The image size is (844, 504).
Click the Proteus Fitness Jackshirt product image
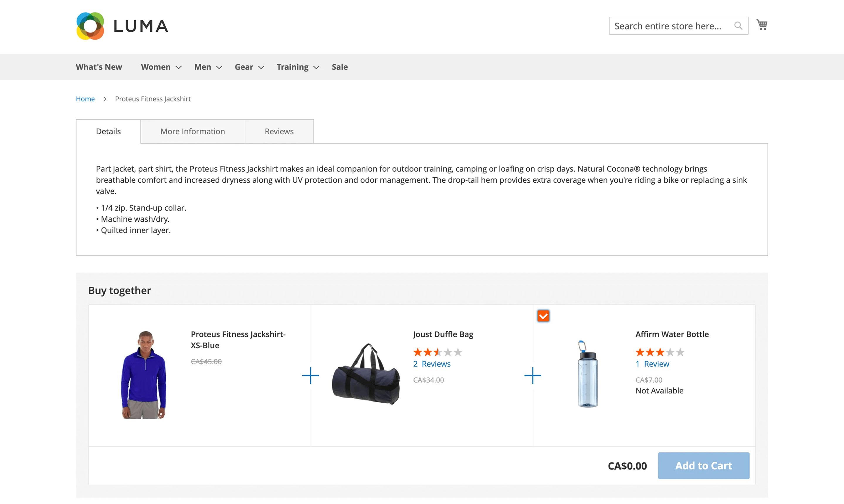click(x=144, y=375)
